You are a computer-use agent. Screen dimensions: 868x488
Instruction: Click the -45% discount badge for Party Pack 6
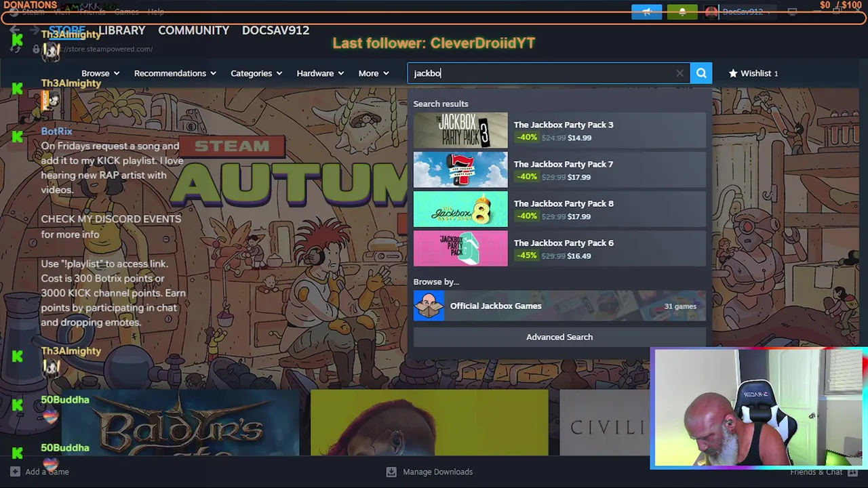pyautogui.click(x=527, y=256)
